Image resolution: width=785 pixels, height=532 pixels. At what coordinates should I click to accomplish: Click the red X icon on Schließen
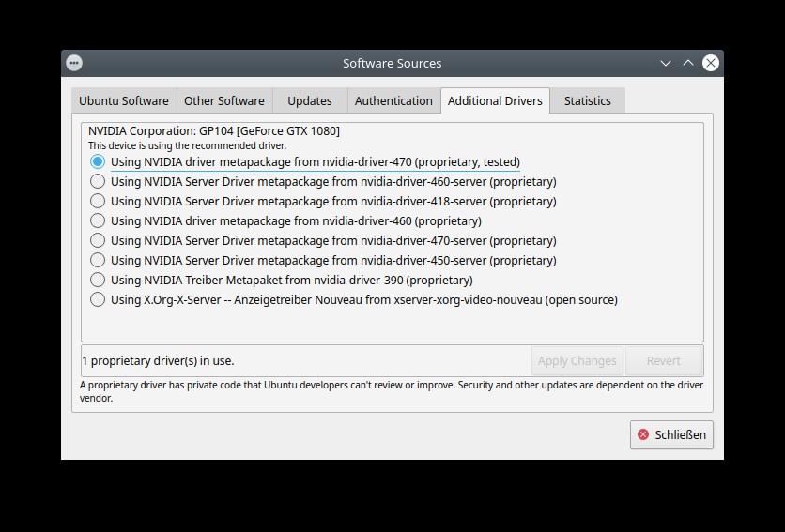pos(643,435)
